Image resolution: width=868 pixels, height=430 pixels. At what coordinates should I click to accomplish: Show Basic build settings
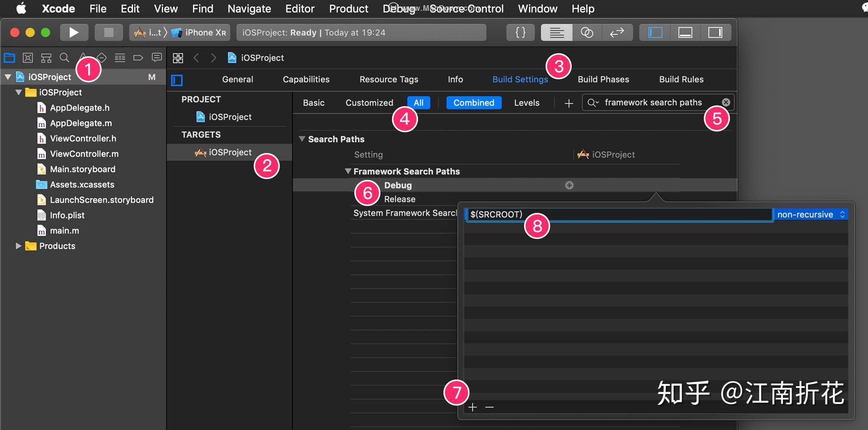[314, 103]
